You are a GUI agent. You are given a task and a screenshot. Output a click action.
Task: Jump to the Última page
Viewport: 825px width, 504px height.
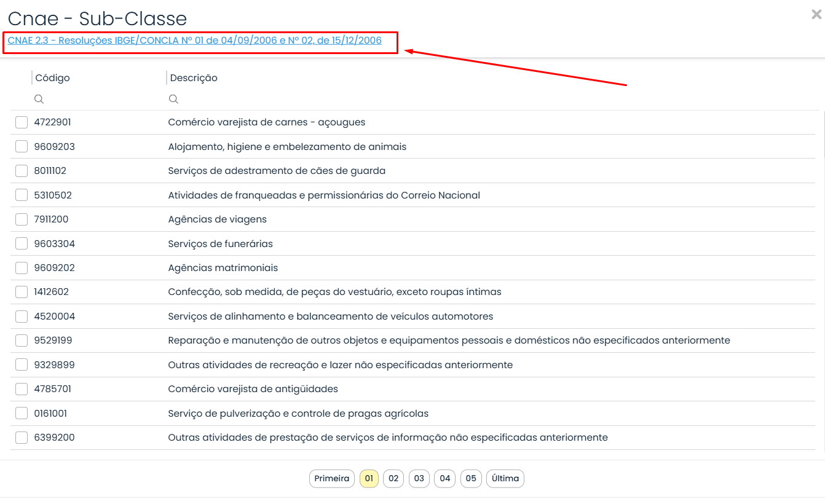tap(505, 479)
